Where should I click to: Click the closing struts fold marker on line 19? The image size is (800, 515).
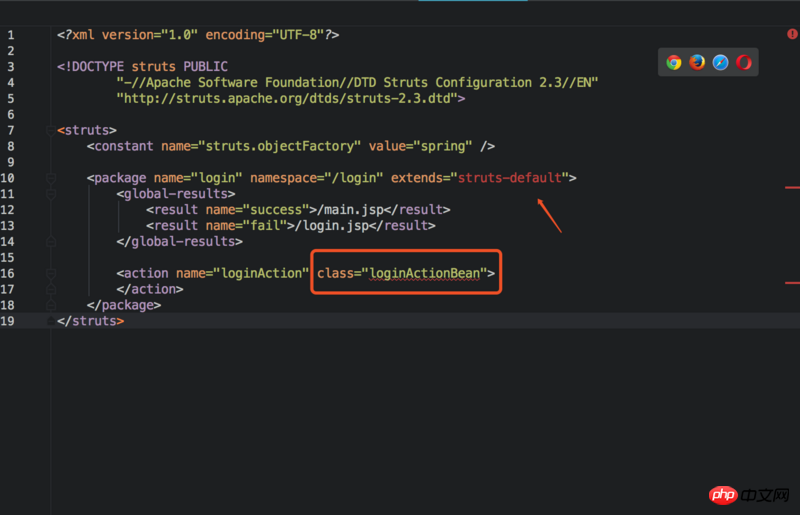coord(51,321)
